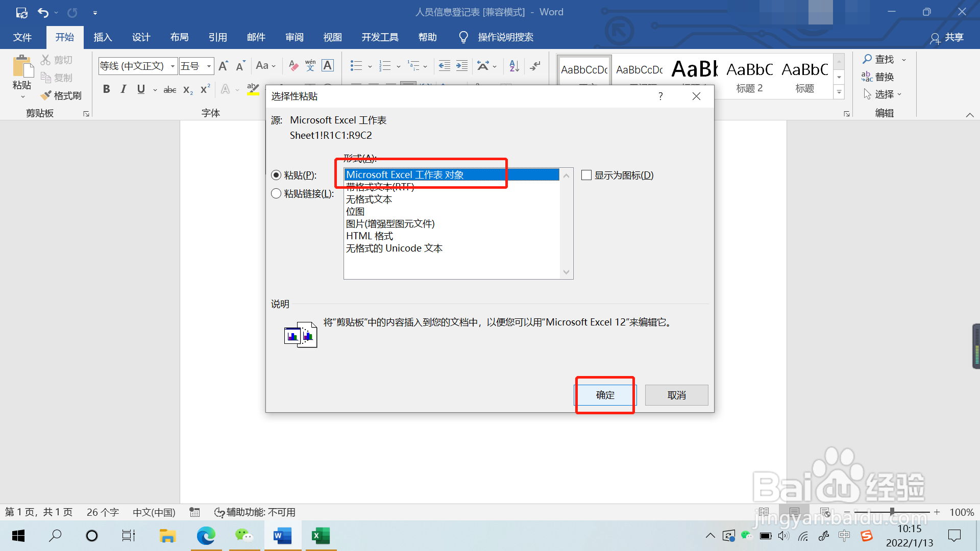The image size is (980, 551).
Task: Click the Sort icon in the ribbon
Action: [x=514, y=66]
